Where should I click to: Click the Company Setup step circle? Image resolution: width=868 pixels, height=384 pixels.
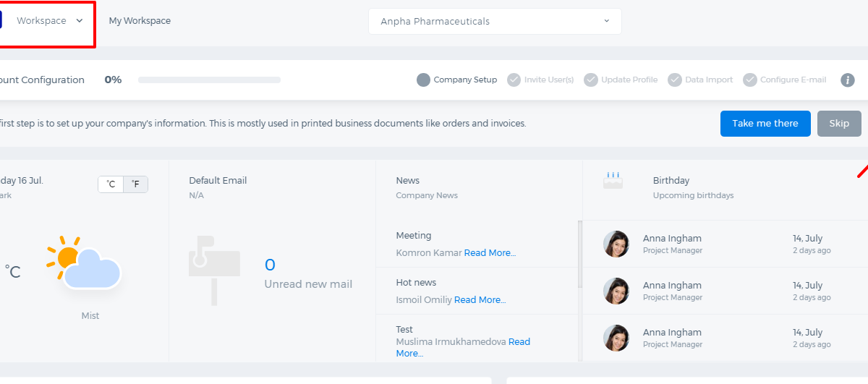(424, 80)
